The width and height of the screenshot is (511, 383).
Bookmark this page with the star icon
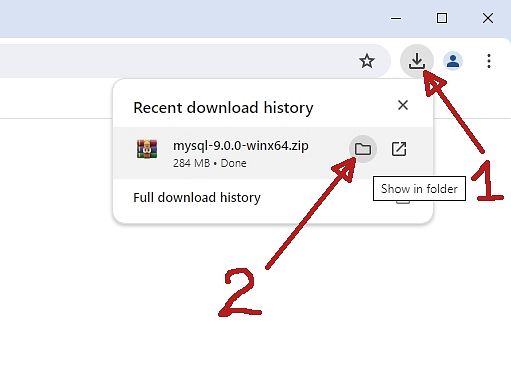point(367,61)
